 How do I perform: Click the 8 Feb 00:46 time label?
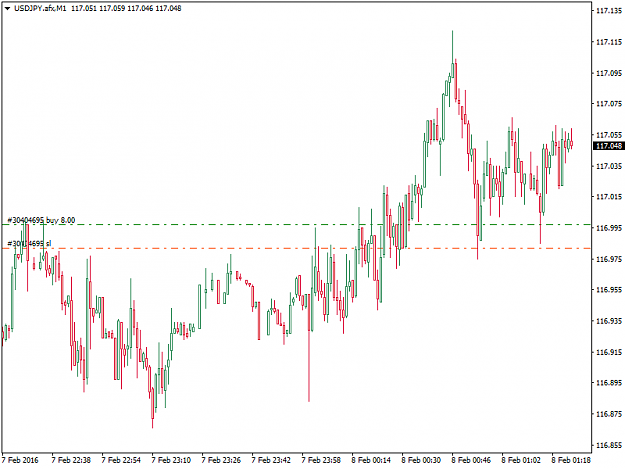pos(471,460)
